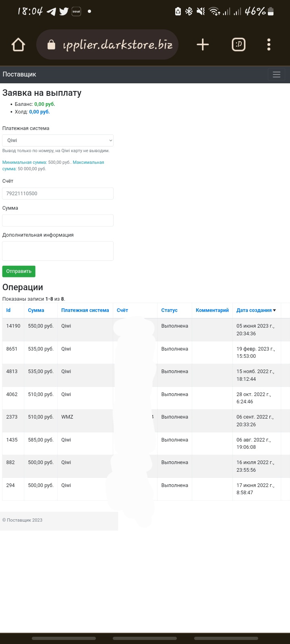Sort table by Платежная система column
This screenshot has width=290, height=644.
pyautogui.click(x=85, y=310)
